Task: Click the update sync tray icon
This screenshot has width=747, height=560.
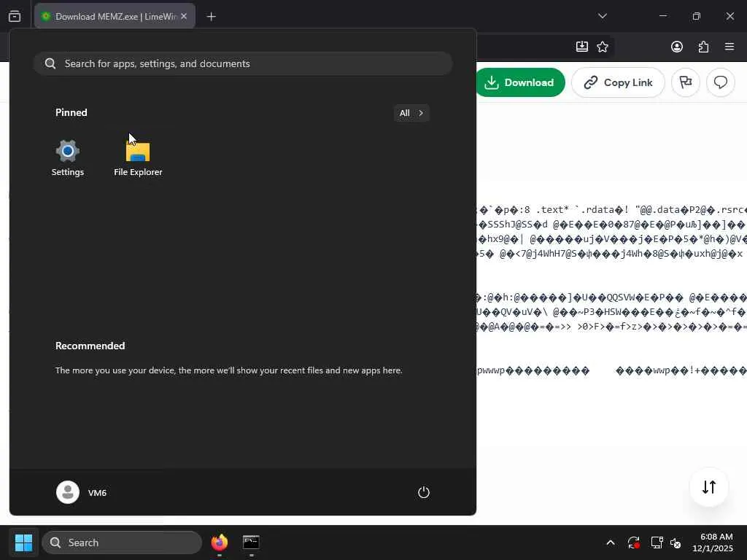Action: (634, 542)
